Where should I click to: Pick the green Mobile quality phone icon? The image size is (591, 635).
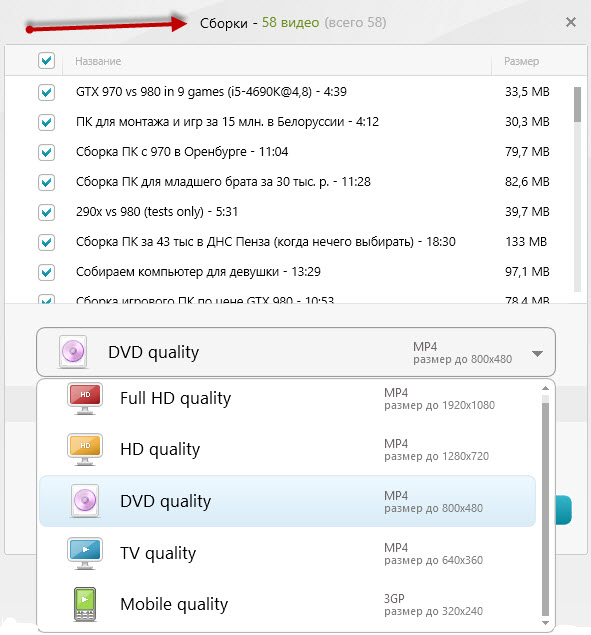coord(85,604)
